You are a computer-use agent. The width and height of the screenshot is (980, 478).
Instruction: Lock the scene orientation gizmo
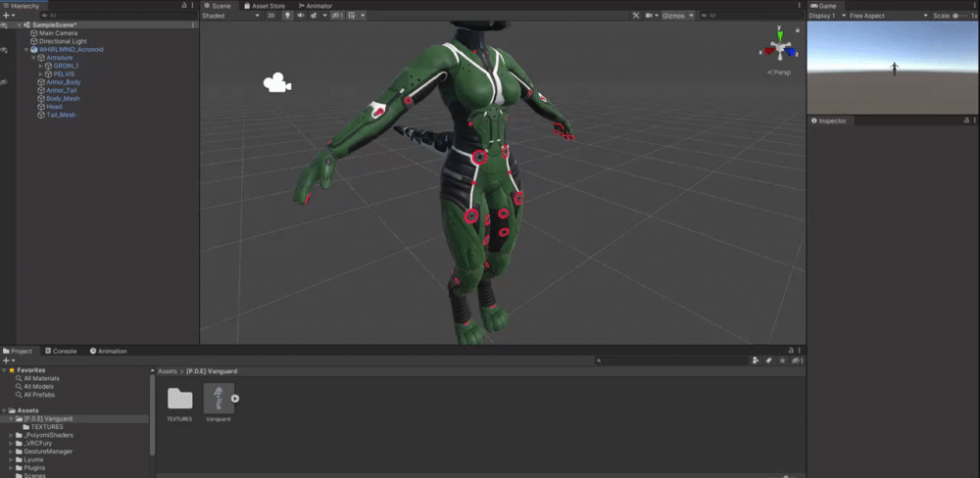tap(798, 29)
